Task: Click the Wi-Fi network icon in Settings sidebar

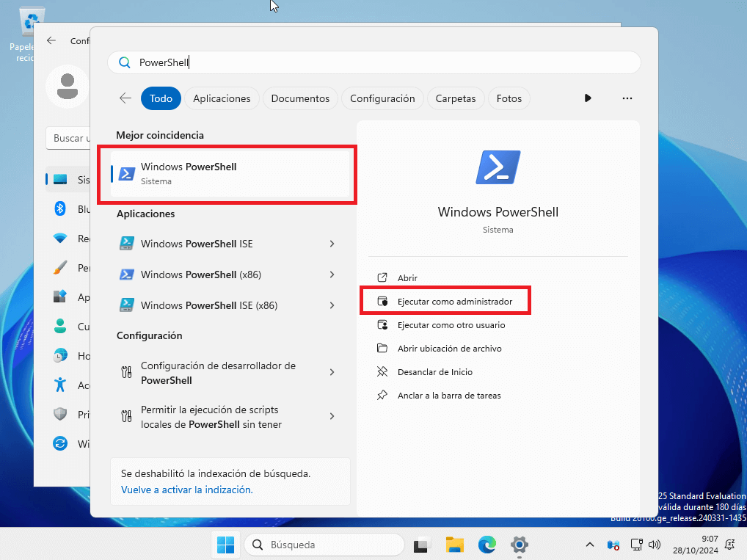Action: pos(60,238)
